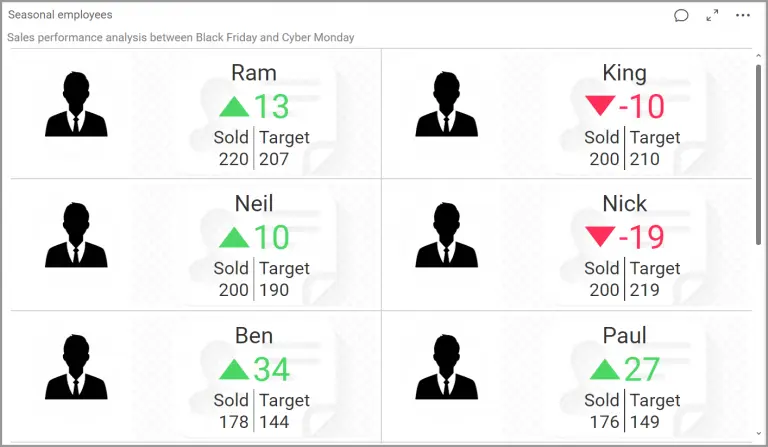Viewport: 768px width, 447px height.
Task: Click Ben's variance value 34
Action: (271, 369)
